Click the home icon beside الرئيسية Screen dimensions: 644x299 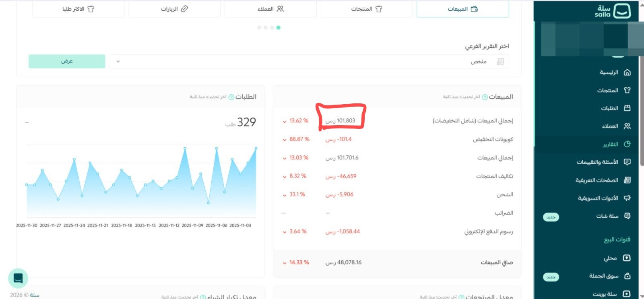(x=627, y=72)
